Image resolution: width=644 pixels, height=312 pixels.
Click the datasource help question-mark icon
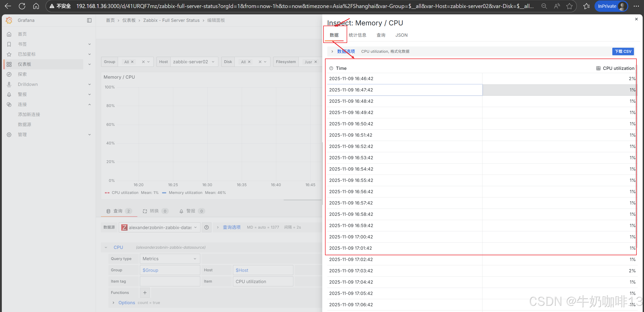[x=207, y=227]
